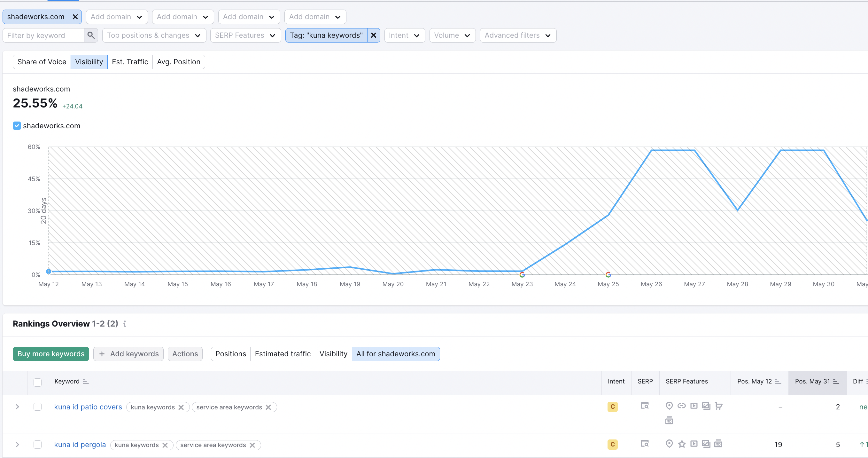This screenshot has width=868, height=458.
Task: Open the kuna id pergola keyword link
Action: pos(80,445)
